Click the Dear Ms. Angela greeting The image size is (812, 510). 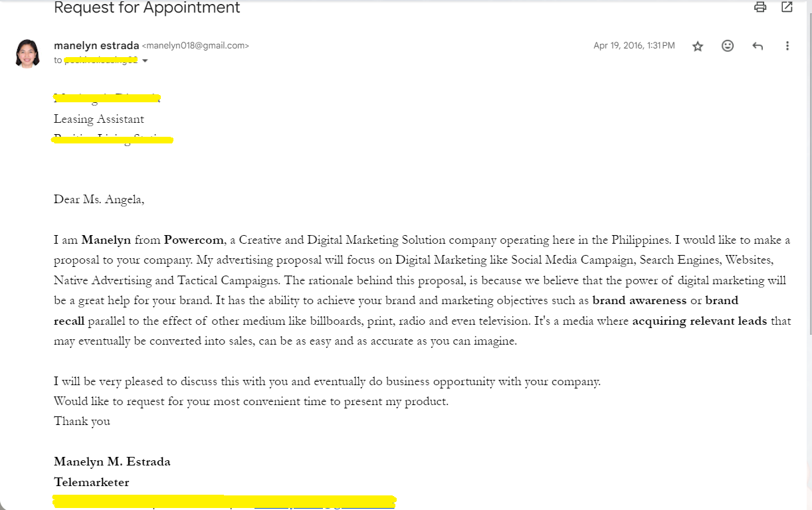click(x=99, y=199)
